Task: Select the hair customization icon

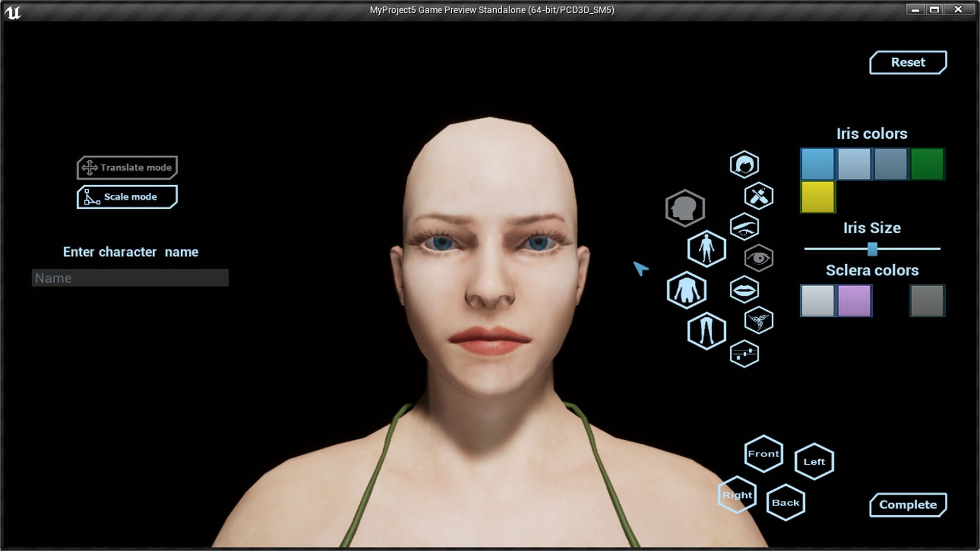Action: tap(745, 164)
